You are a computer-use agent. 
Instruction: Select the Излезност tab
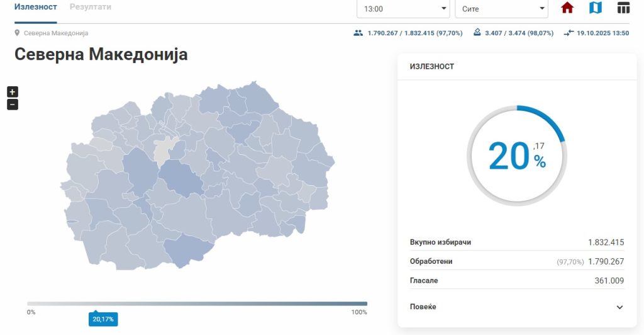point(36,7)
